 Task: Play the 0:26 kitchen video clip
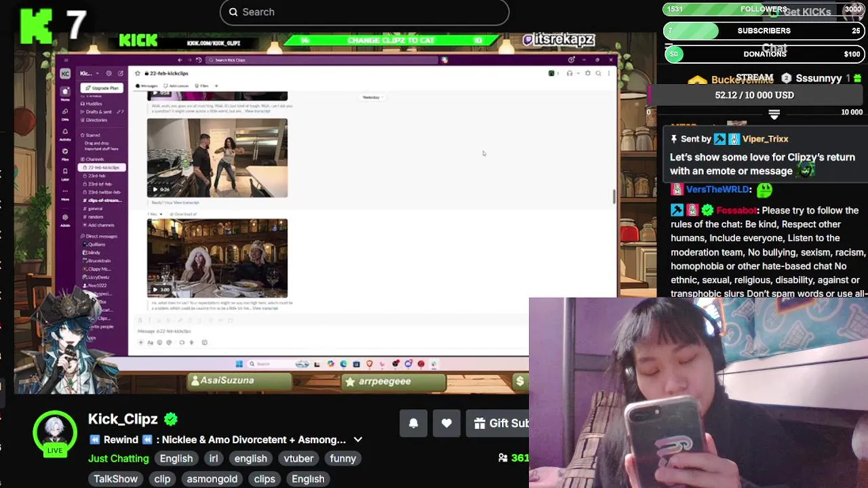click(x=217, y=158)
